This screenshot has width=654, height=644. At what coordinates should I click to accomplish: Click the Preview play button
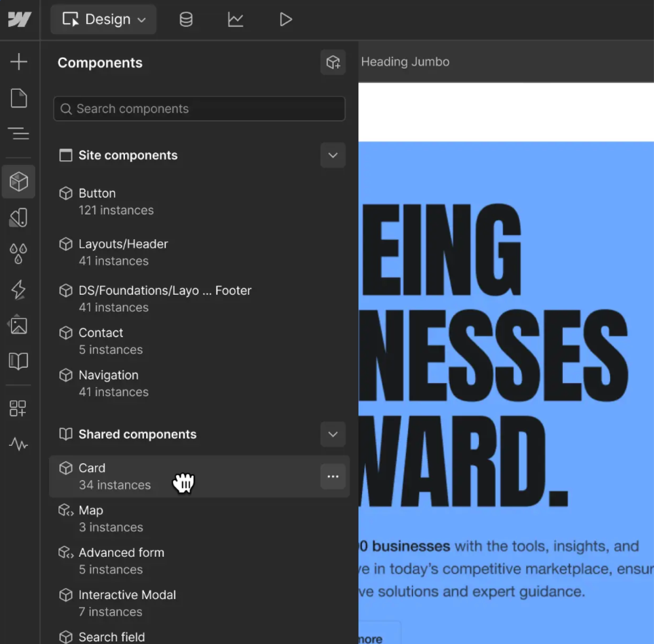pyautogui.click(x=285, y=19)
